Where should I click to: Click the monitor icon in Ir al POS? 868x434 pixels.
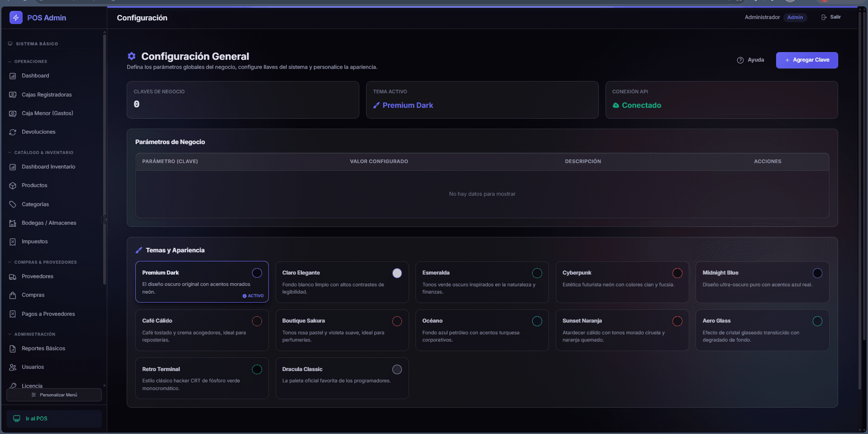point(17,419)
